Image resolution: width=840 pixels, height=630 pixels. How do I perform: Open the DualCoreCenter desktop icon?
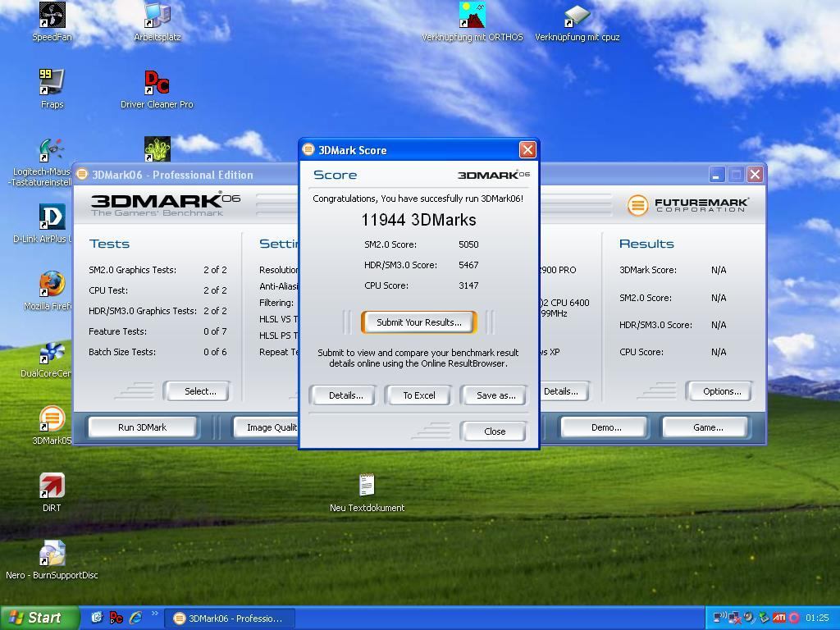pos(52,358)
